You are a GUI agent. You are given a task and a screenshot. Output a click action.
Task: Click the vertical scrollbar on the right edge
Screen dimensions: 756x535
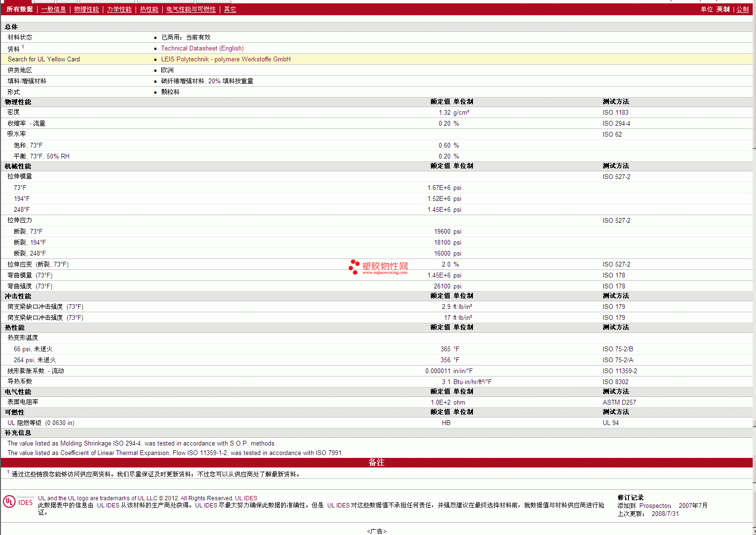[x=754, y=286]
